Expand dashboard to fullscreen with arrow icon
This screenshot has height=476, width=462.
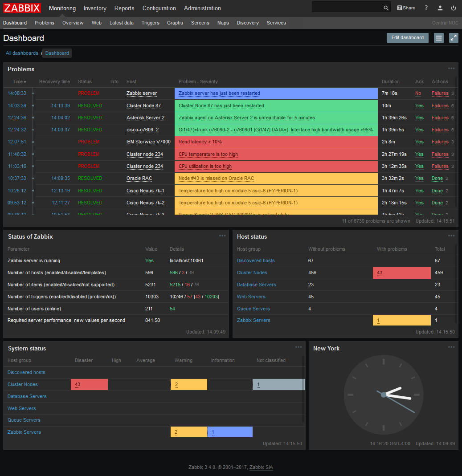(x=454, y=38)
